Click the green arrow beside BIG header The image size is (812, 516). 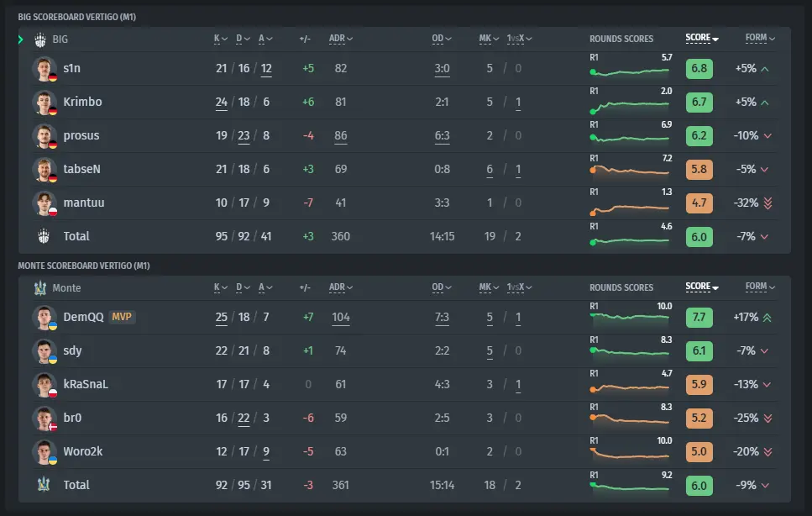click(x=21, y=39)
